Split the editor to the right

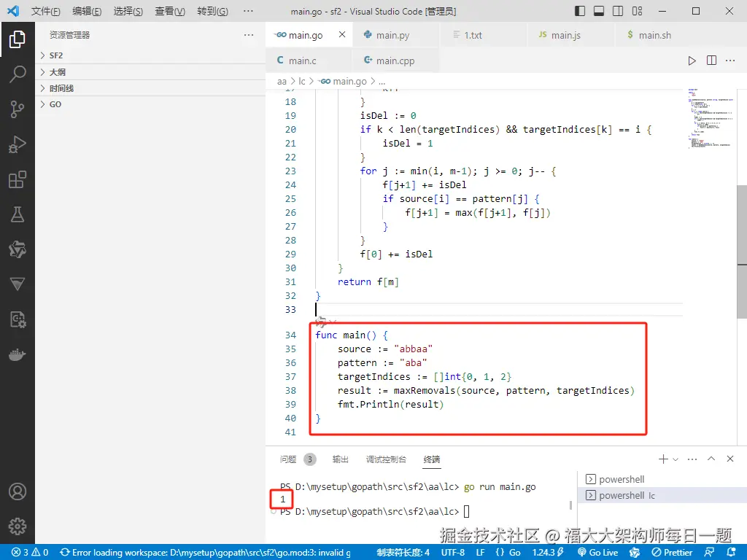click(711, 61)
